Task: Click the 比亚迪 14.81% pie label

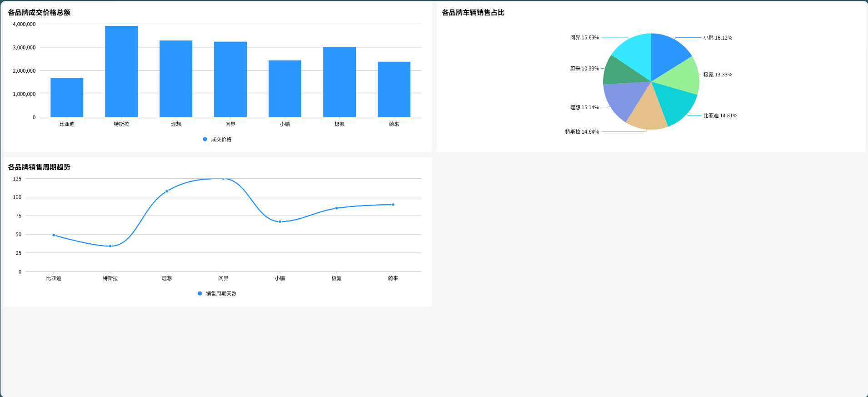Action: [x=720, y=116]
